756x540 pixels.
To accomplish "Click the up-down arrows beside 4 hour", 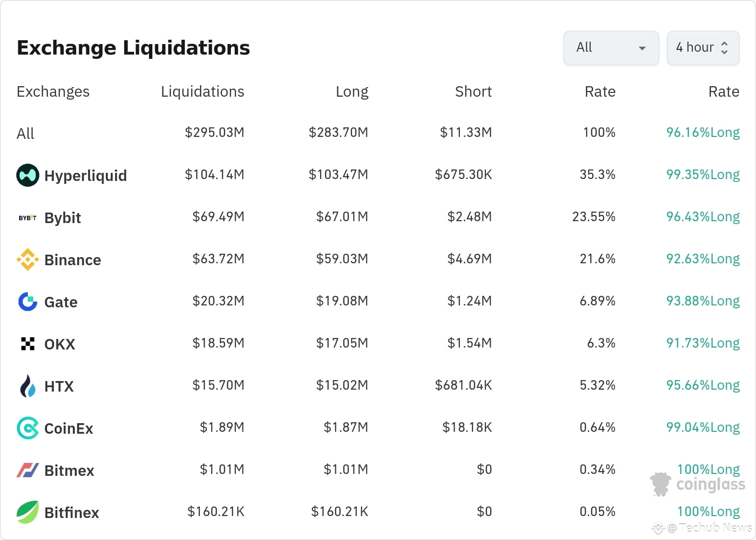I will coord(724,48).
